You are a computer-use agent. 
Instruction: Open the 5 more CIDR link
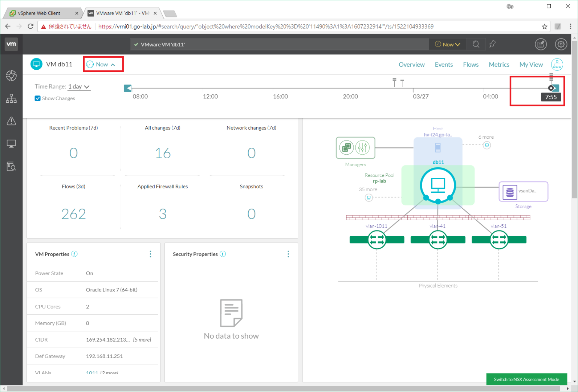(x=142, y=340)
